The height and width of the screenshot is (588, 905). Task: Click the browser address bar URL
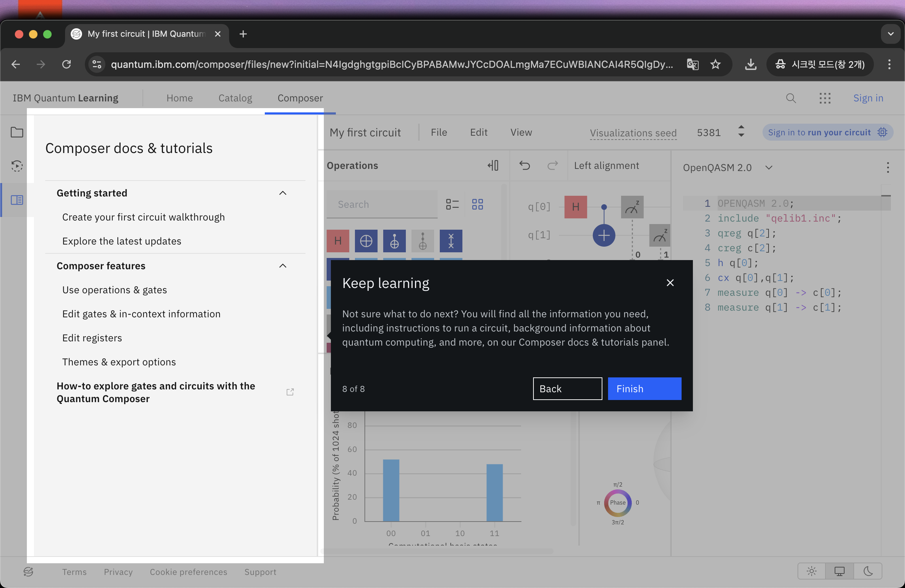(x=392, y=64)
